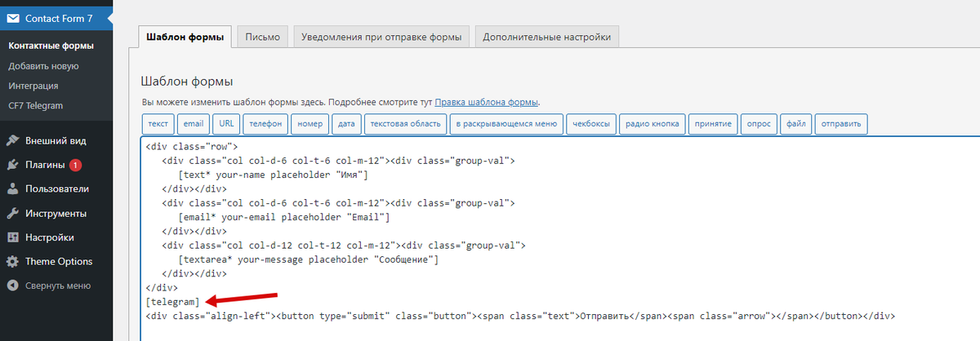980x341 pixels.
Task: Open CF7 Telegram submenu item
Action: pyautogui.click(x=36, y=105)
